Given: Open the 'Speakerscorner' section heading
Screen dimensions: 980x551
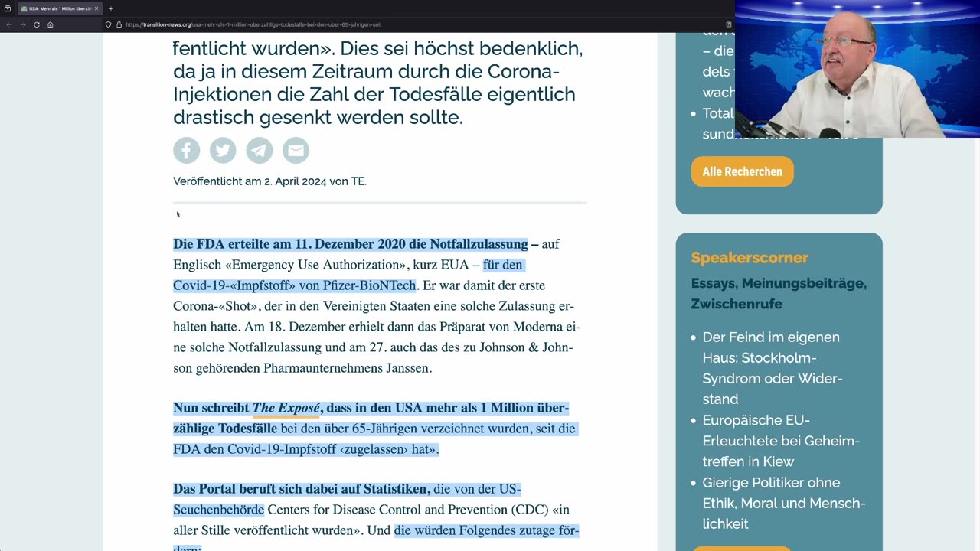Looking at the screenshot, I should point(750,258).
